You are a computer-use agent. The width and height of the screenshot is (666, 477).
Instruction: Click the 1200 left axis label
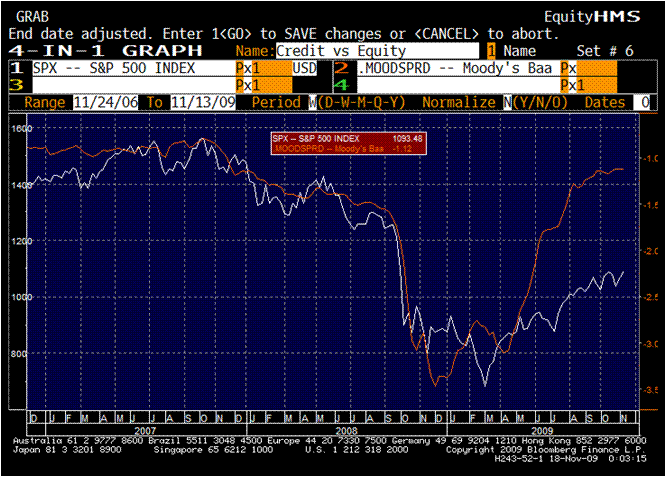(x=21, y=241)
